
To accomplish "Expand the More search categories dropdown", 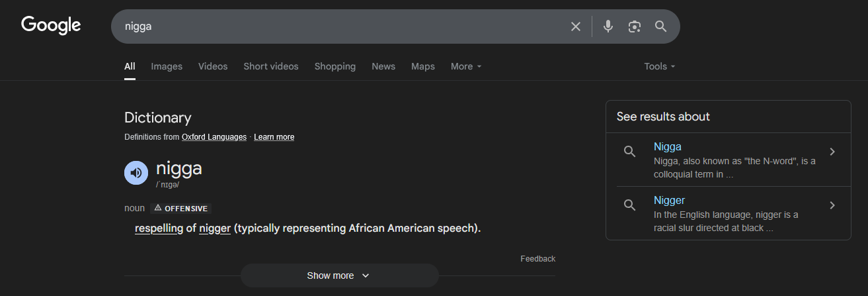I will coord(466,66).
